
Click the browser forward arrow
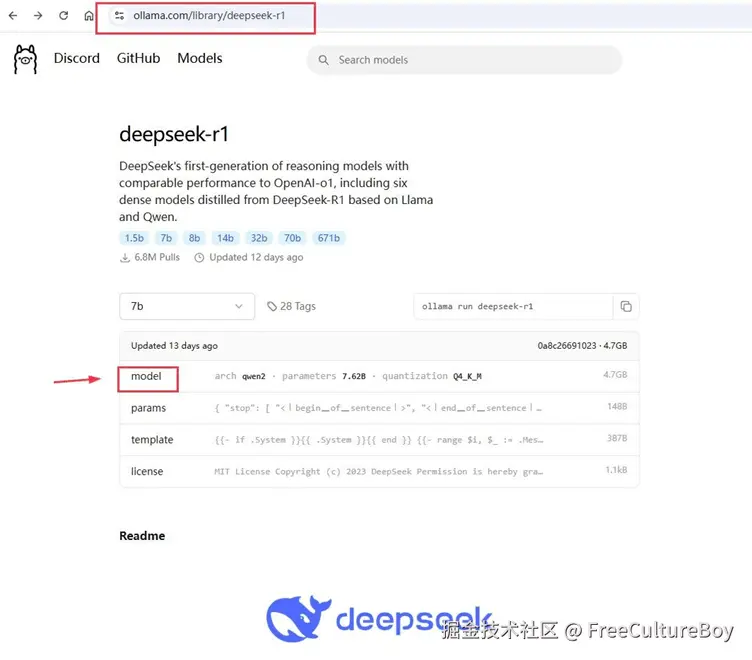click(38, 16)
